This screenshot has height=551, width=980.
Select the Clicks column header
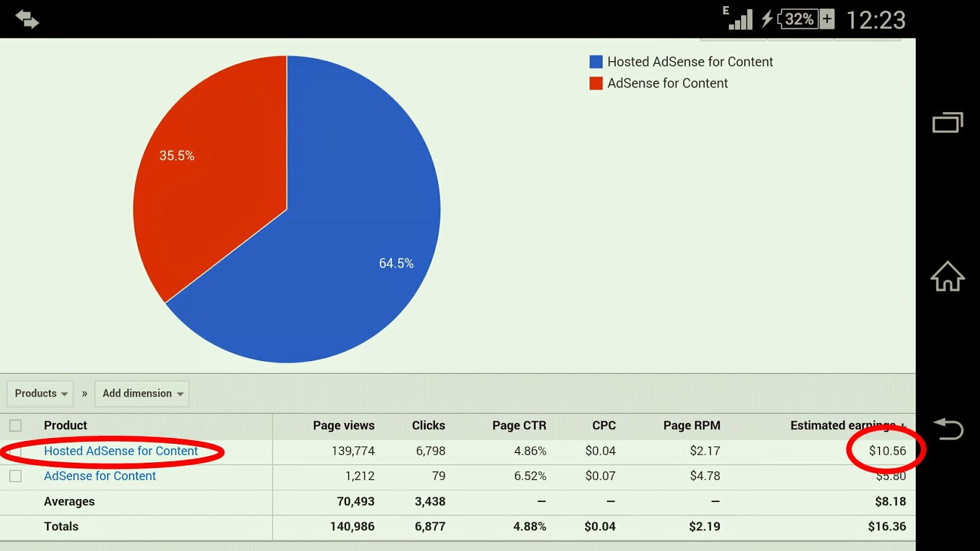pyautogui.click(x=428, y=425)
